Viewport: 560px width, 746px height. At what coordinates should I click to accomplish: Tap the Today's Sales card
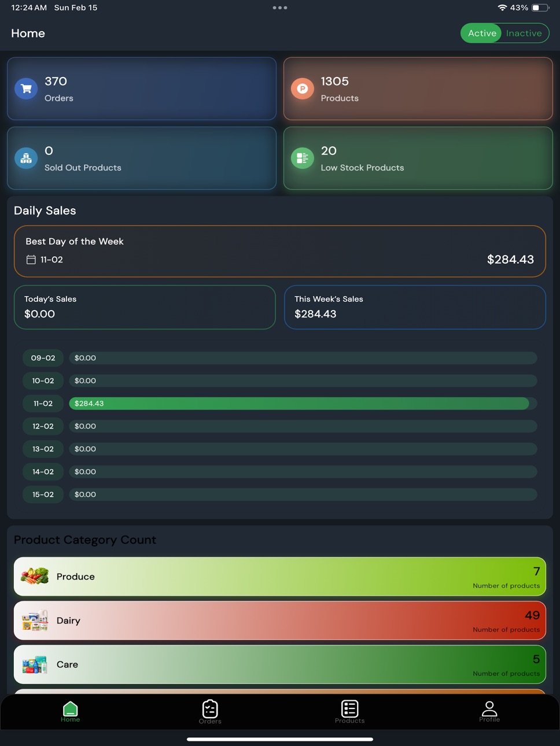point(145,307)
